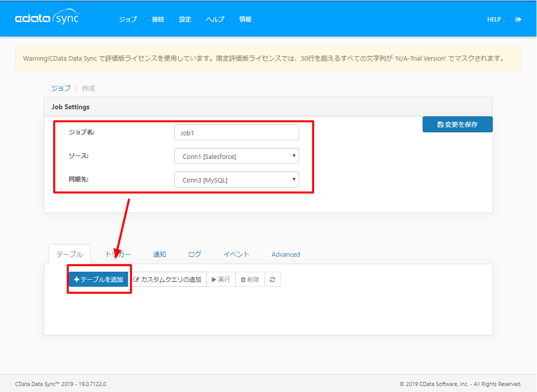Screen dimensions: 537x392
Task: Click the HELP link in header
Action: (494, 20)
